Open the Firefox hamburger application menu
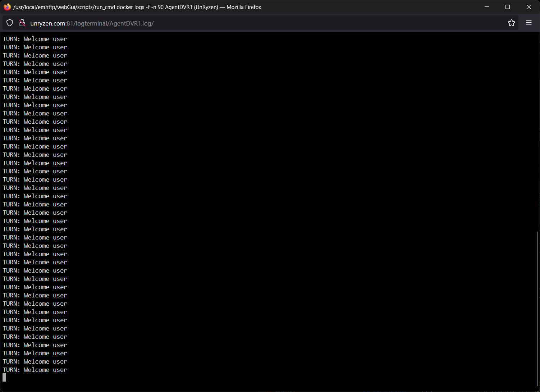The height and width of the screenshot is (392, 540). pyautogui.click(x=528, y=23)
